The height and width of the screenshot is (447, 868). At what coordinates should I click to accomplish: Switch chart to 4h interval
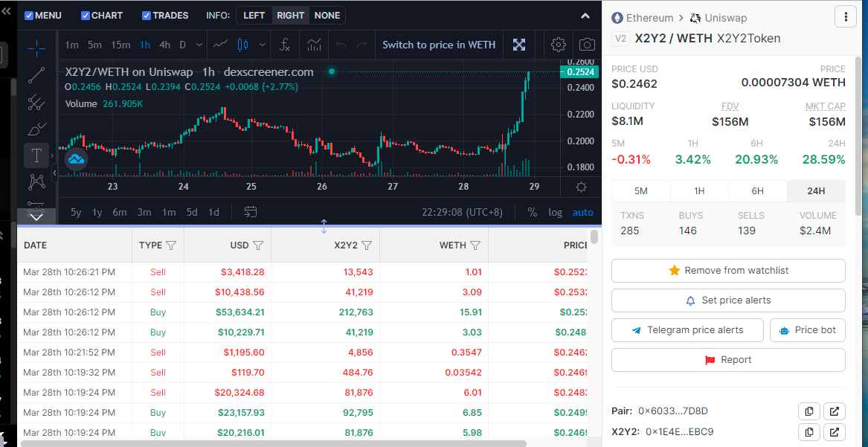click(164, 45)
